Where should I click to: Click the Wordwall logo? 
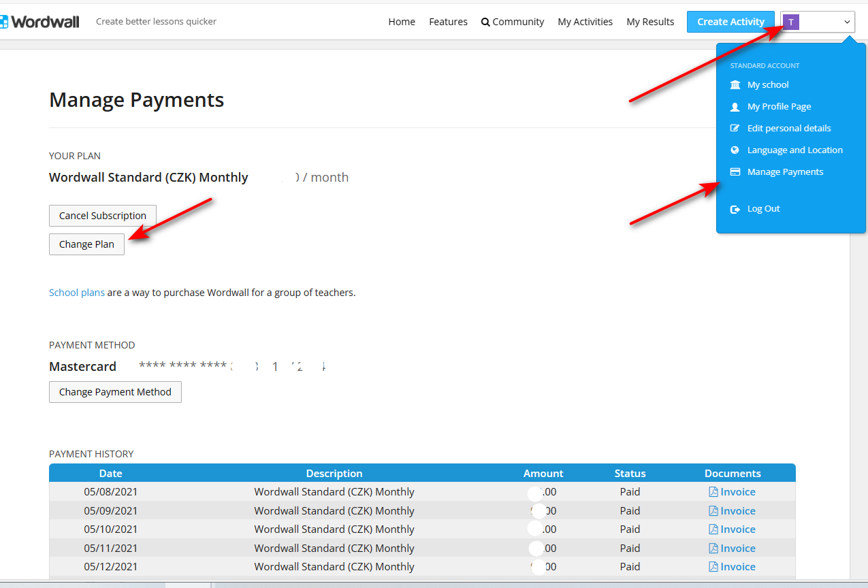[39, 22]
